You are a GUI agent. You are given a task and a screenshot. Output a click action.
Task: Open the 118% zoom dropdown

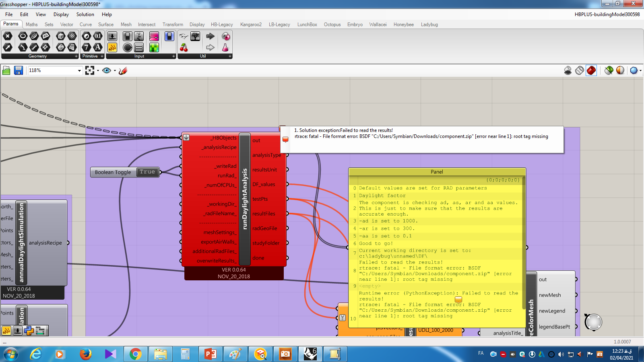(x=79, y=71)
